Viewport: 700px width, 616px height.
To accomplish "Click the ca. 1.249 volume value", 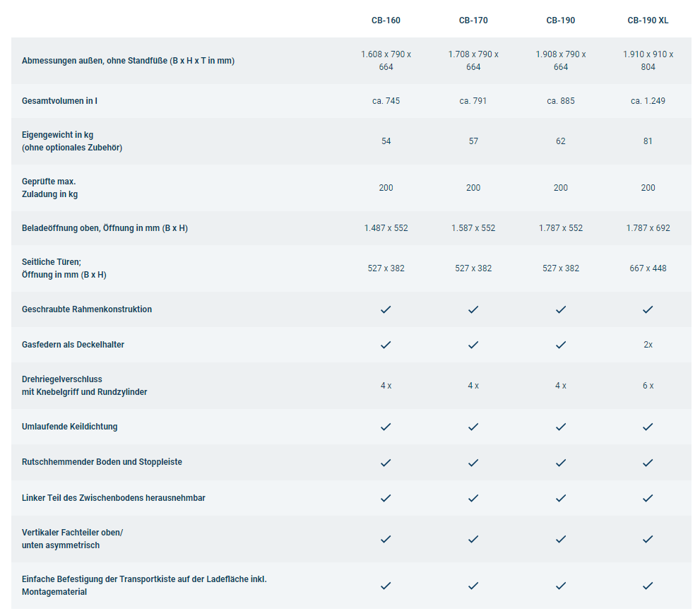I will pos(648,101).
